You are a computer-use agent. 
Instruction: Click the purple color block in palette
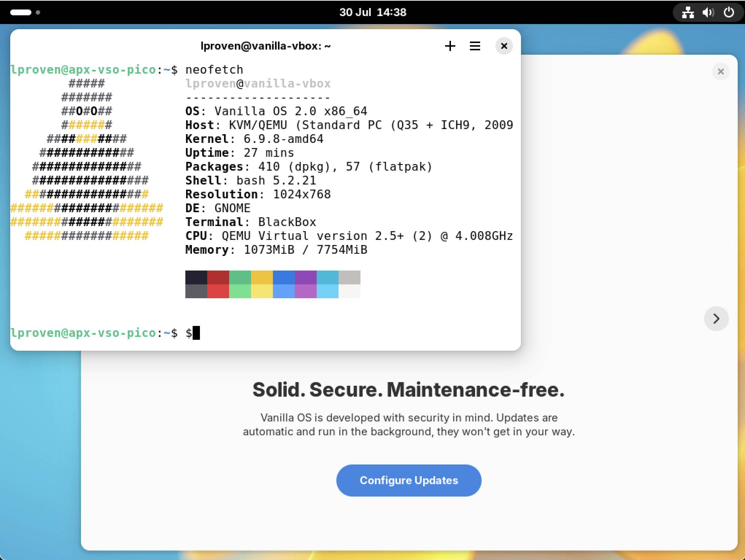pos(305,278)
